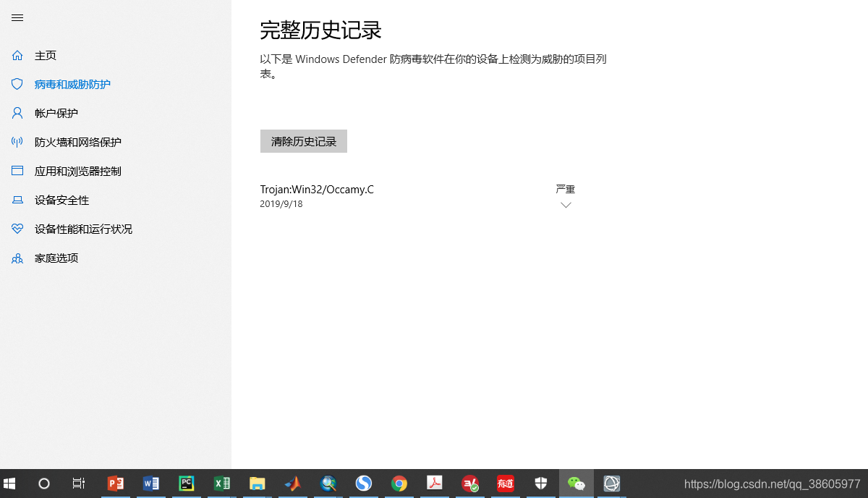
Task: Click the family icon for 家庭选项
Action: click(17, 258)
